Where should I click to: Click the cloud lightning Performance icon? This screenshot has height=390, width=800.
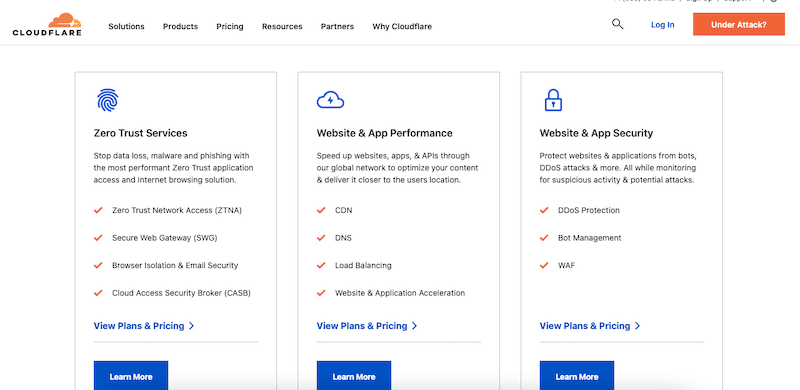330,100
